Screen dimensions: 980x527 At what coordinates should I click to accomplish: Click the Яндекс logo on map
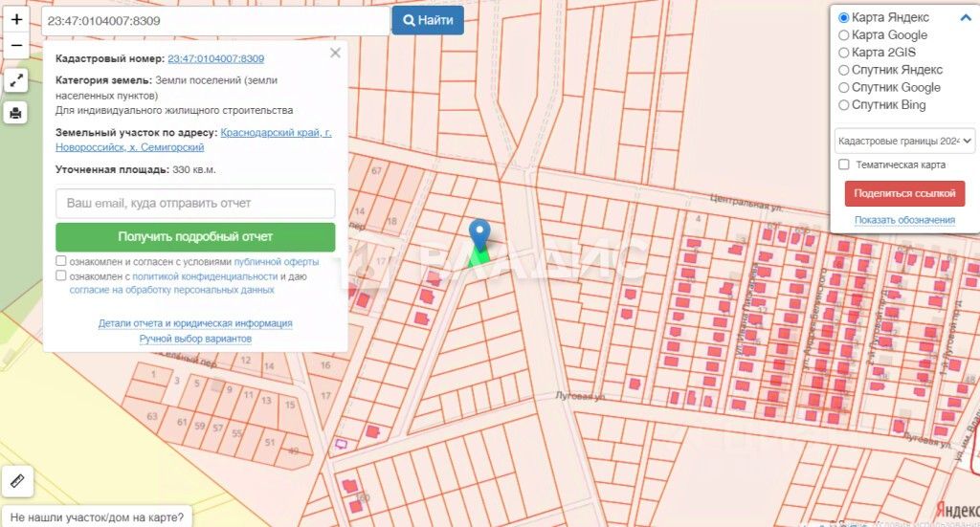(957, 511)
